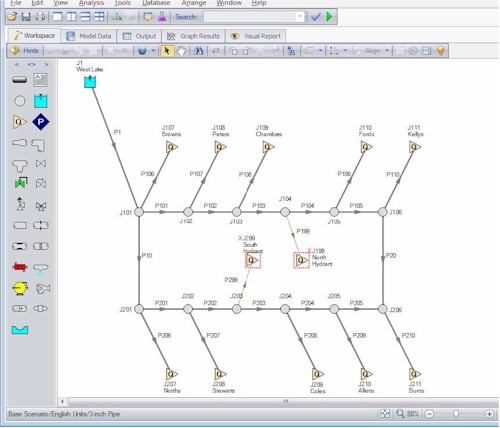Zoom out with the minus button
The width and height of the screenshot is (500, 428).
(430, 414)
